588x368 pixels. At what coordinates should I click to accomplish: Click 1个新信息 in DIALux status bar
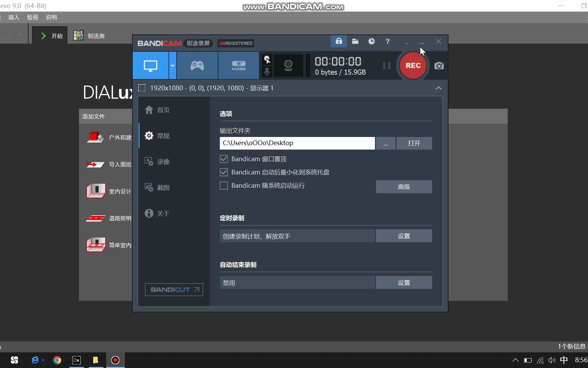pos(571,346)
